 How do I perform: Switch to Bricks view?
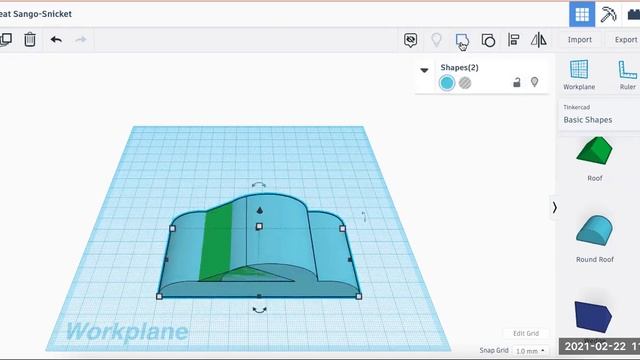(633, 14)
